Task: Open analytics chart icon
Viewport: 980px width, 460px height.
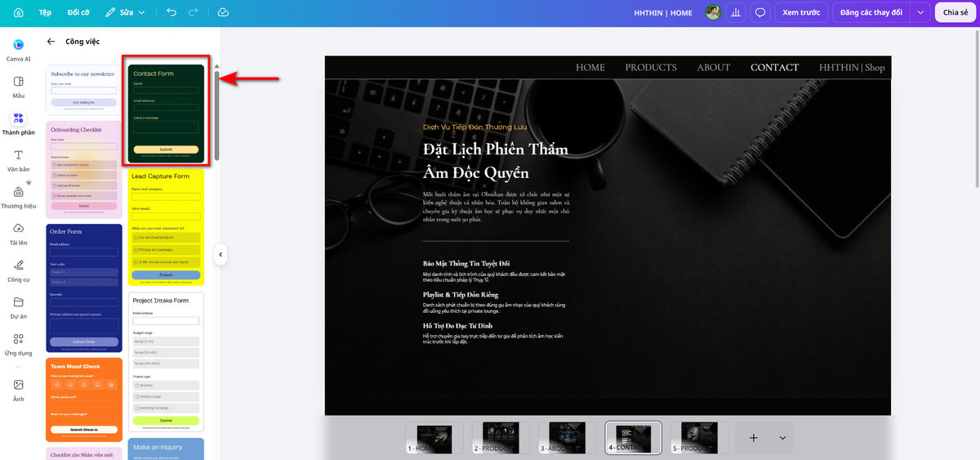Action: (737, 12)
